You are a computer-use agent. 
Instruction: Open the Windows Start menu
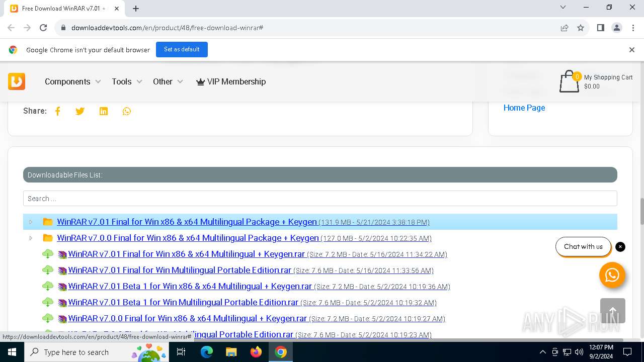click(x=12, y=352)
